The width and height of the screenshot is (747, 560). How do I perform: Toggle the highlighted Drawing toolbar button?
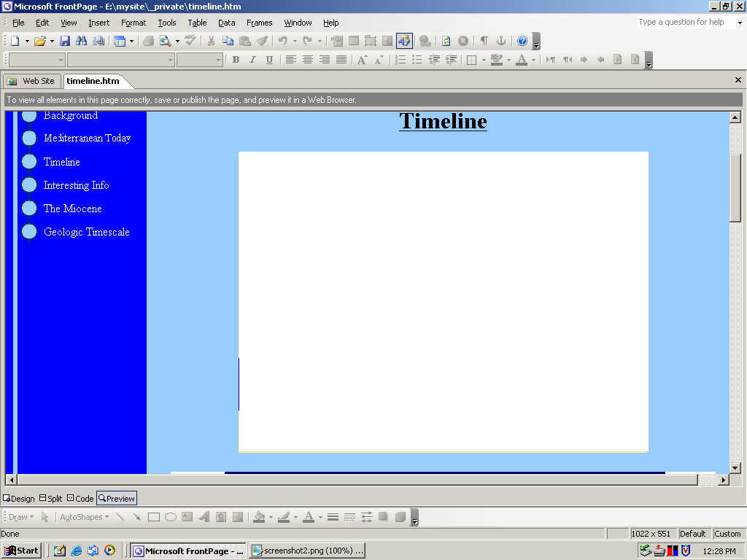(404, 41)
